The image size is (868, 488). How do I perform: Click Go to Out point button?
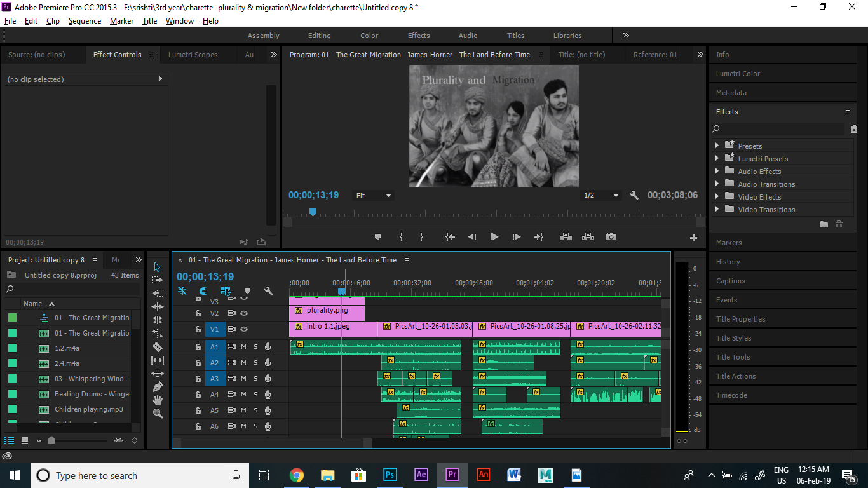point(538,237)
